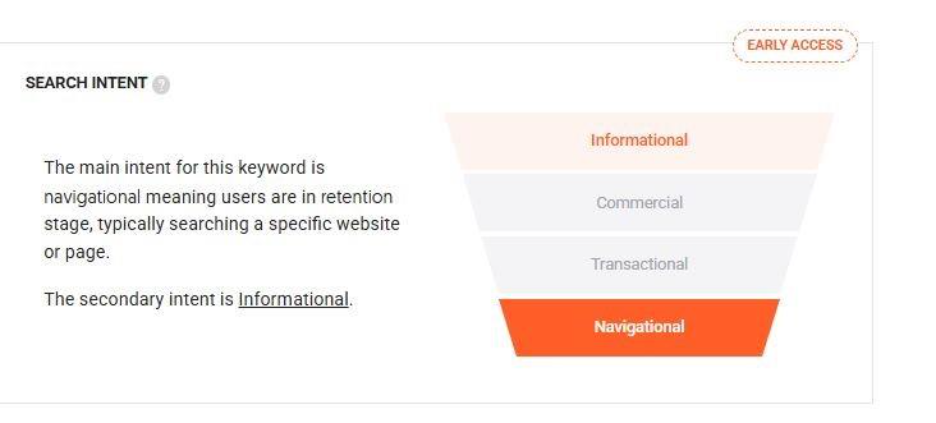Image resolution: width=936 pixels, height=423 pixels.
Task: Select the Commercial funnel stage
Action: [639, 202]
